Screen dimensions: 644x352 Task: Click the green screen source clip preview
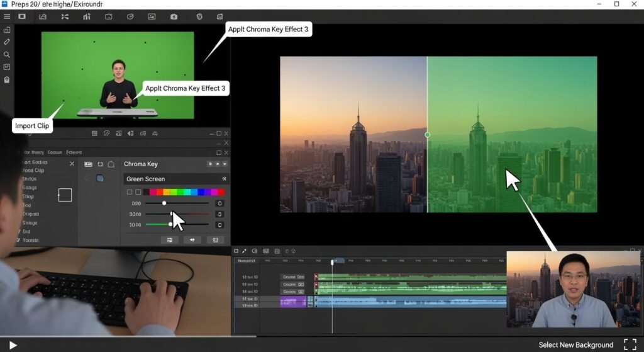click(118, 76)
